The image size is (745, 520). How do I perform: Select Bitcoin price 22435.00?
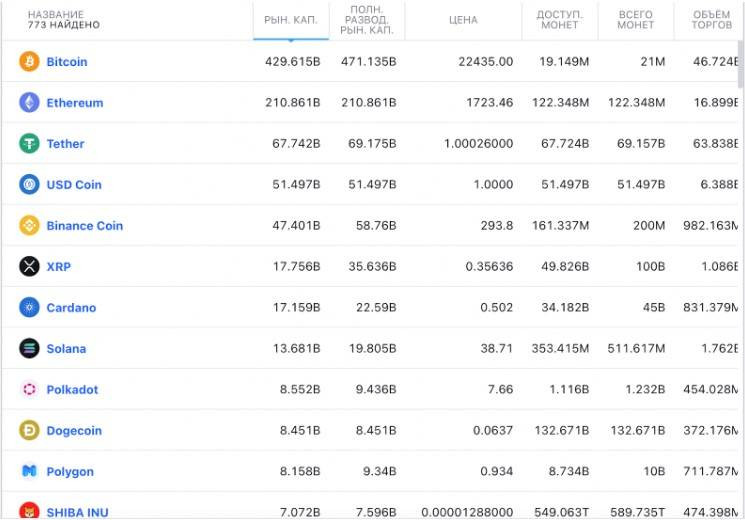pyautogui.click(x=486, y=62)
